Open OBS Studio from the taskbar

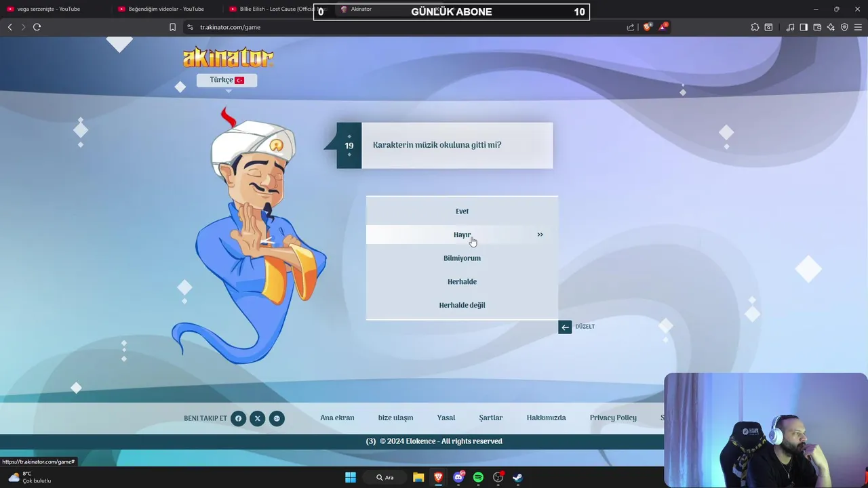click(498, 477)
